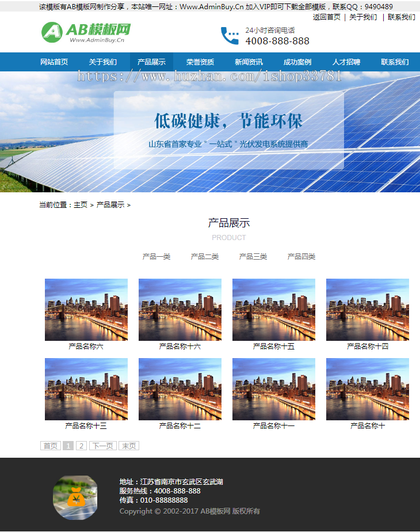The height and width of the screenshot is (532, 420).
Task: Navigate to 成功案例 page
Action: click(297, 62)
